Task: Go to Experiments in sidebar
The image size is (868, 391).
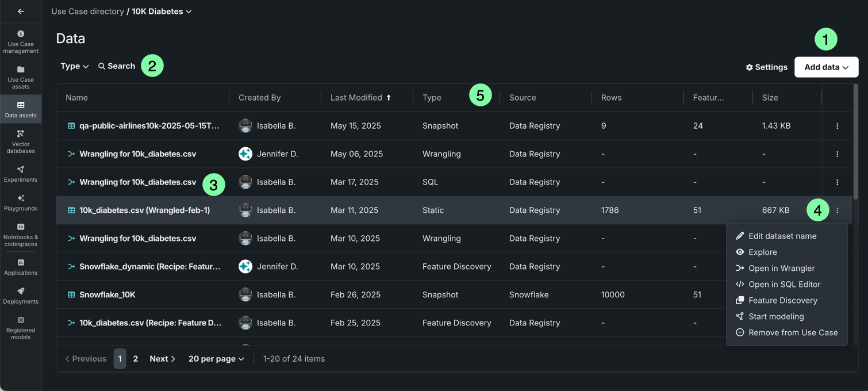Action: [21, 174]
